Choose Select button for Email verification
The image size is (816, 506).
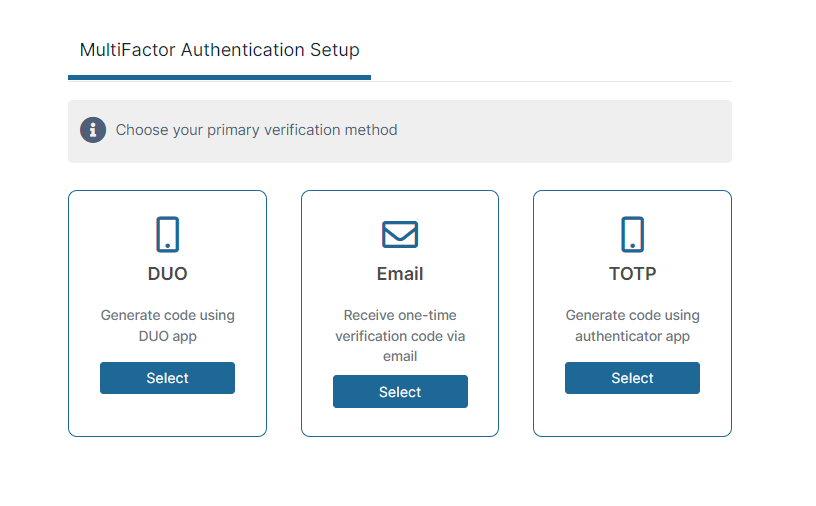400,392
